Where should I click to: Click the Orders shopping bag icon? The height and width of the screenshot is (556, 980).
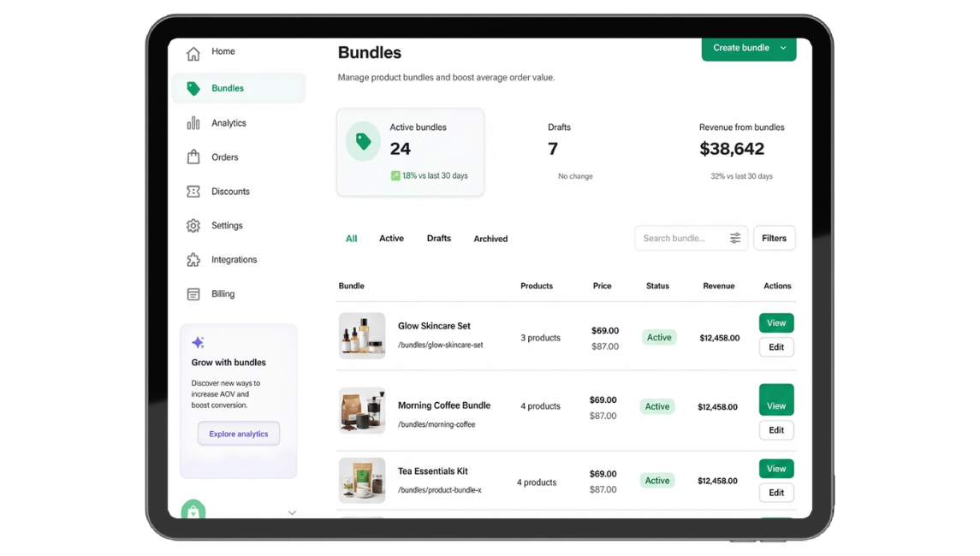point(193,157)
